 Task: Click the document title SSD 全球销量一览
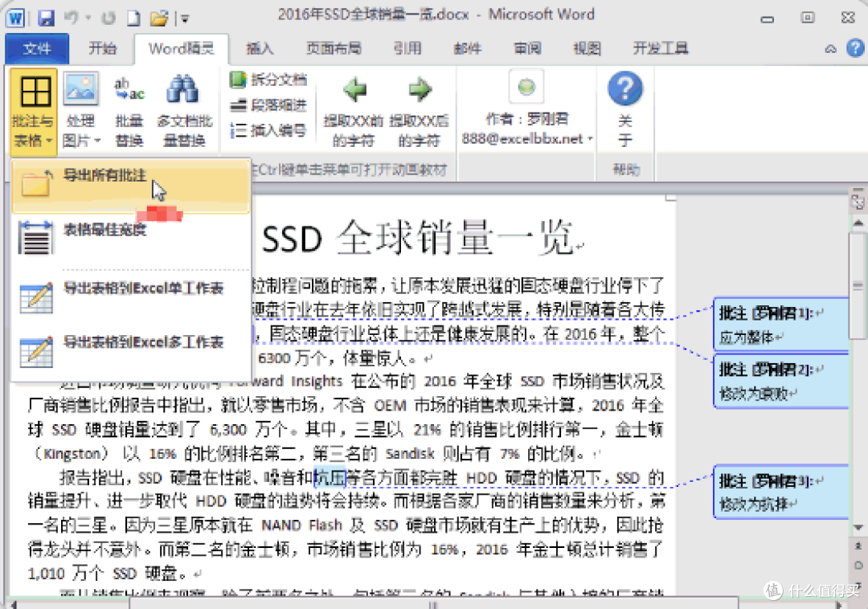click(x=417, y=238)
